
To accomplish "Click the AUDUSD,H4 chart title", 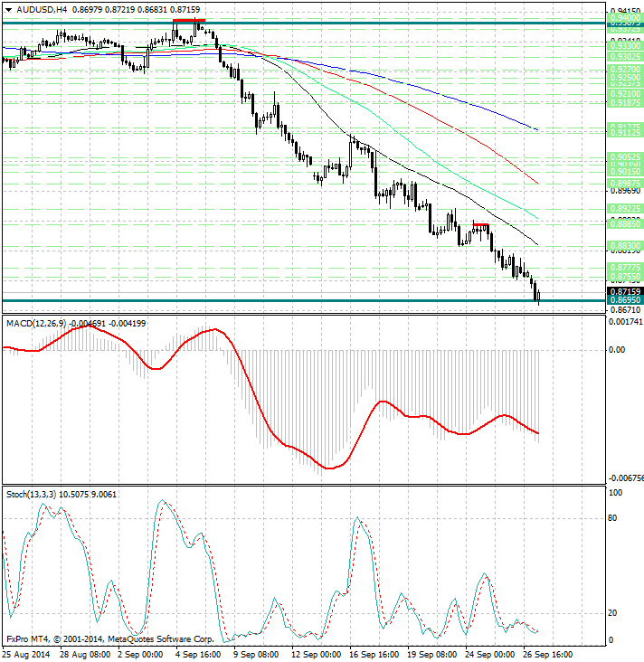I will click(x=36, y=8).
